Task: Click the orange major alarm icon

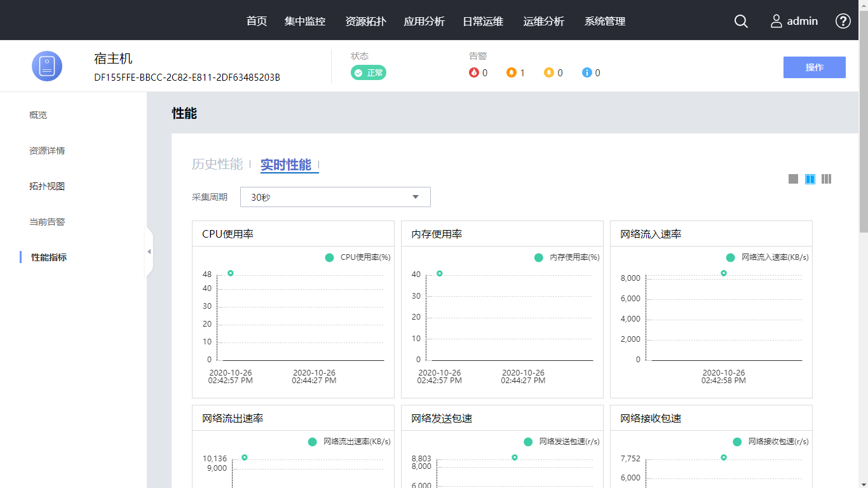Action: (x=512, y=72)
